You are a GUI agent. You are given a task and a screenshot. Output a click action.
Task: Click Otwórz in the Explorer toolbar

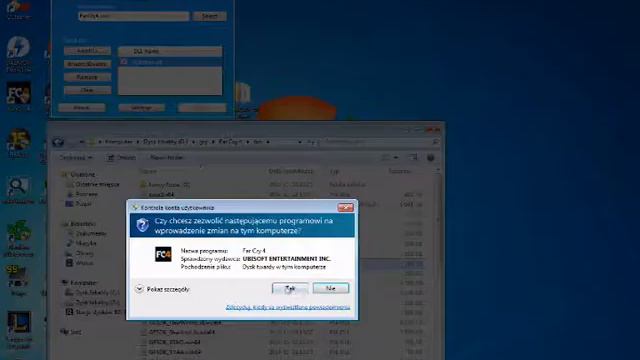(121, 157)
